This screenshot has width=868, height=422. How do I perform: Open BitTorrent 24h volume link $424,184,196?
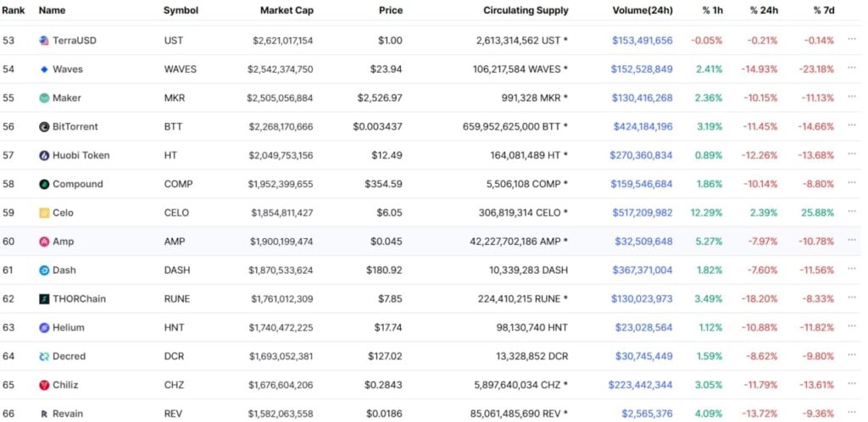coord(643,127)
